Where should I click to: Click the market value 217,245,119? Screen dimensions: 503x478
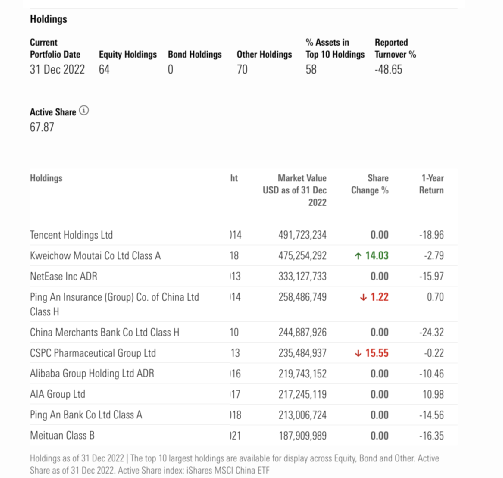[x=302, y=394]
